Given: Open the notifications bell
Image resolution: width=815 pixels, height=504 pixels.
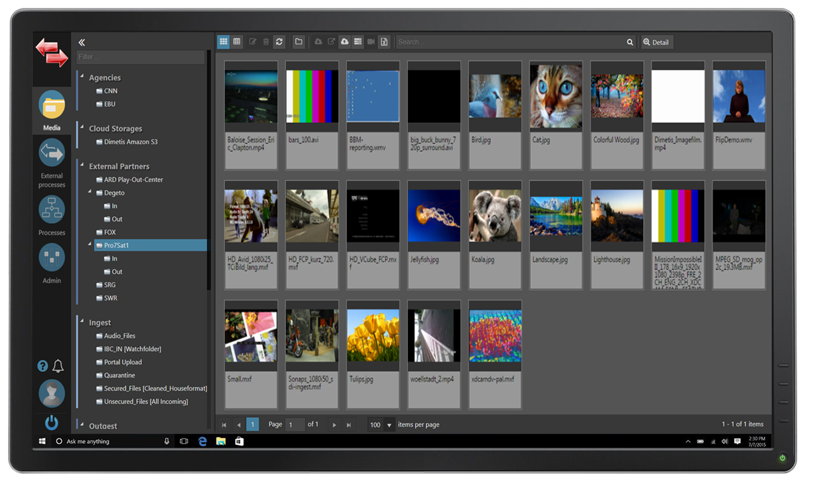Looking at the screenshot, I should pyautogui.click(x=58, y=366).
